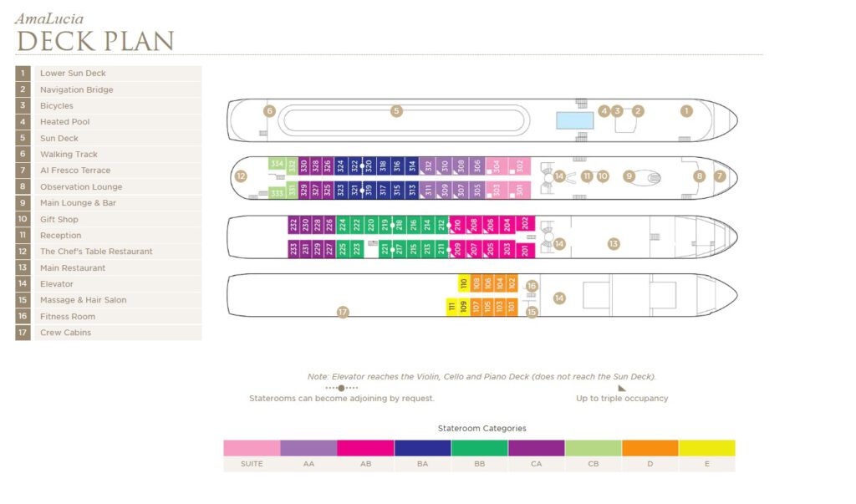The image size is (856, 504).
Task: Click the elevator note text below the decks
Action: tap(481, 377)
